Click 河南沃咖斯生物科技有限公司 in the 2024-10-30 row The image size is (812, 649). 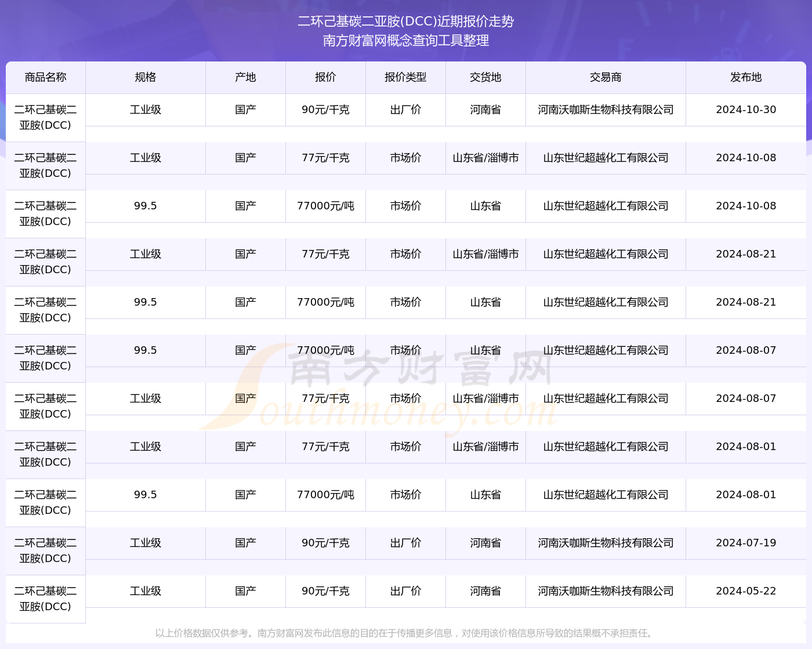(x=606, y=110)
